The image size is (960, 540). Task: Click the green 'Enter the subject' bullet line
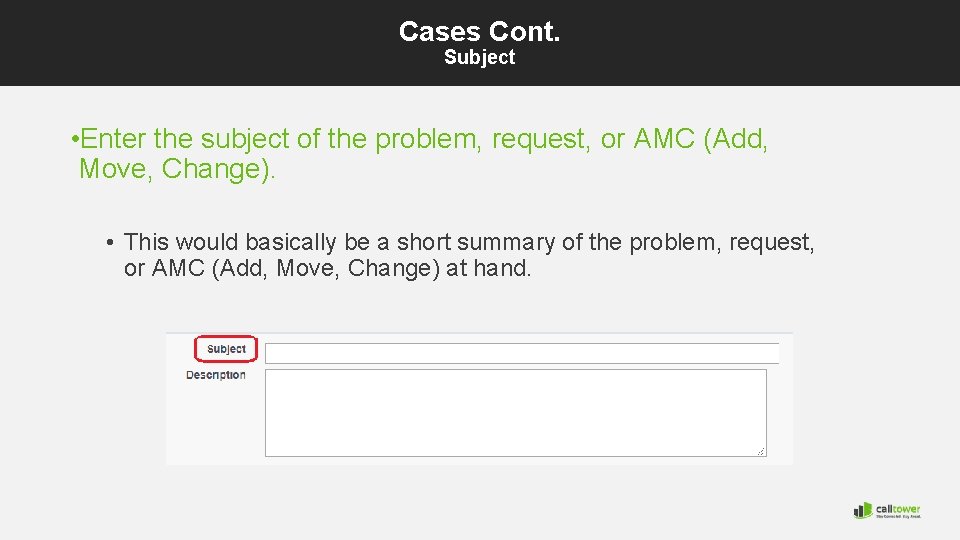[x=420, y=139]
